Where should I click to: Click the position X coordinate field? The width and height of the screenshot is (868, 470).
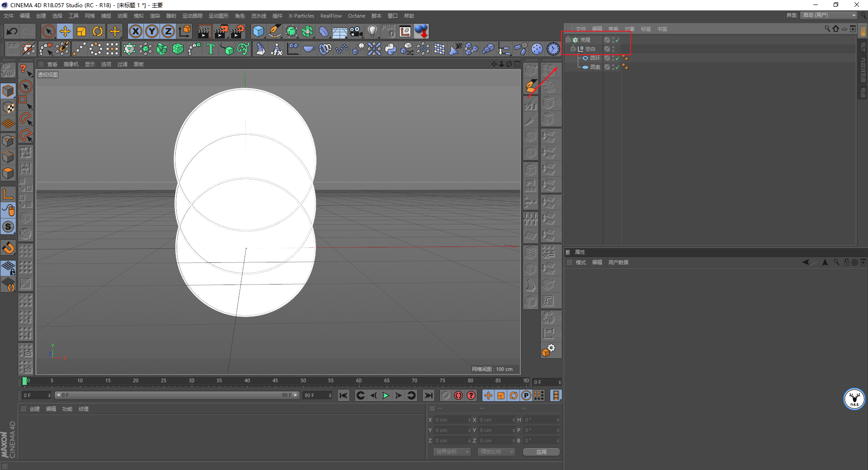452,420
